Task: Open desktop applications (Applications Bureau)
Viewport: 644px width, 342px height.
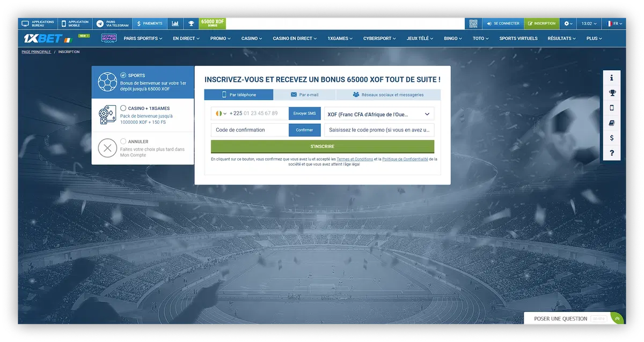Action: coord(38,24)
